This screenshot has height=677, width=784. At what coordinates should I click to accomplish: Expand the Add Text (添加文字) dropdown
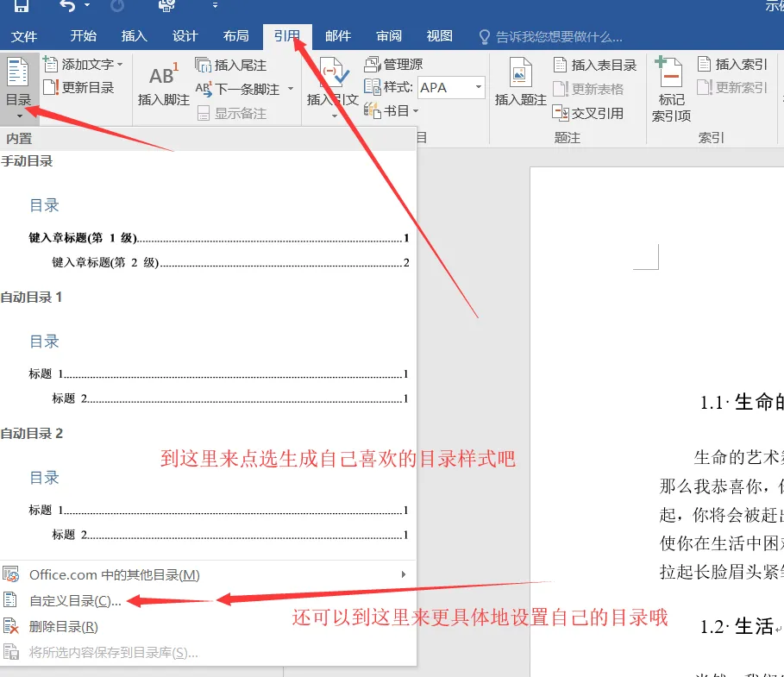84,65
